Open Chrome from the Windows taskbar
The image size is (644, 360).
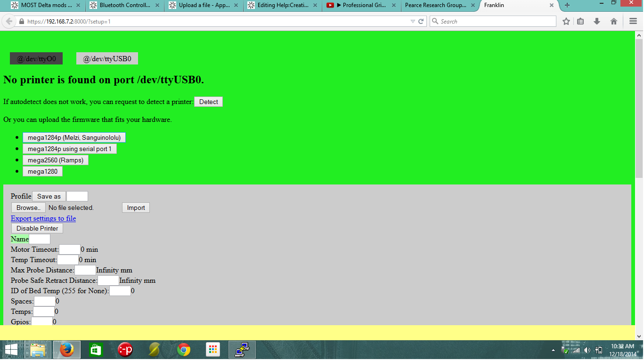pyautogui.click(x=184, y=350)
